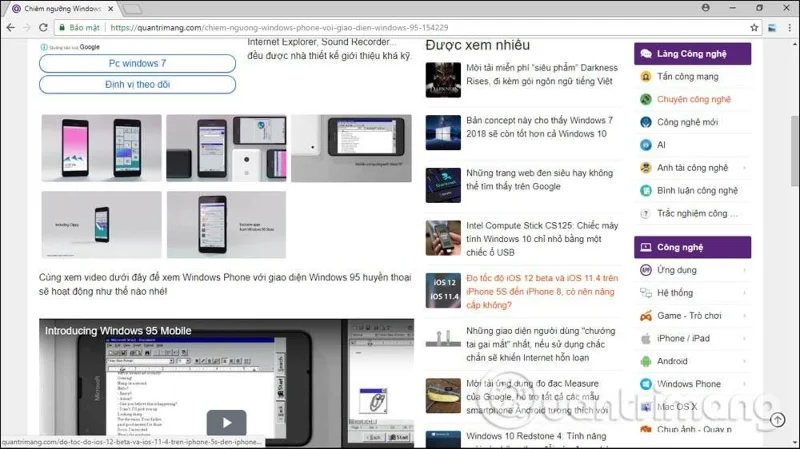This screenshot has height=449, width=800.
Task: Open the Windows 7 concept article thumbnail
Action: point(443,133)
